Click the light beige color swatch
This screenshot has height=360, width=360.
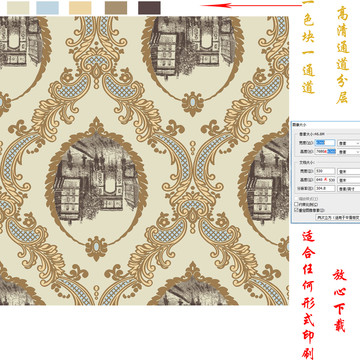(18, 8)
